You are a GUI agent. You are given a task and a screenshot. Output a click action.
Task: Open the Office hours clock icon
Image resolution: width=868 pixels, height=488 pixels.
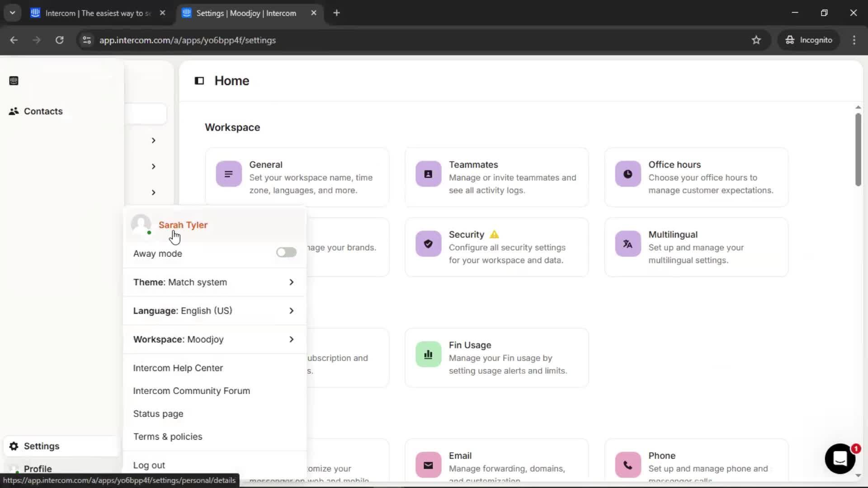pyautogui.click(x=628, y=174)
